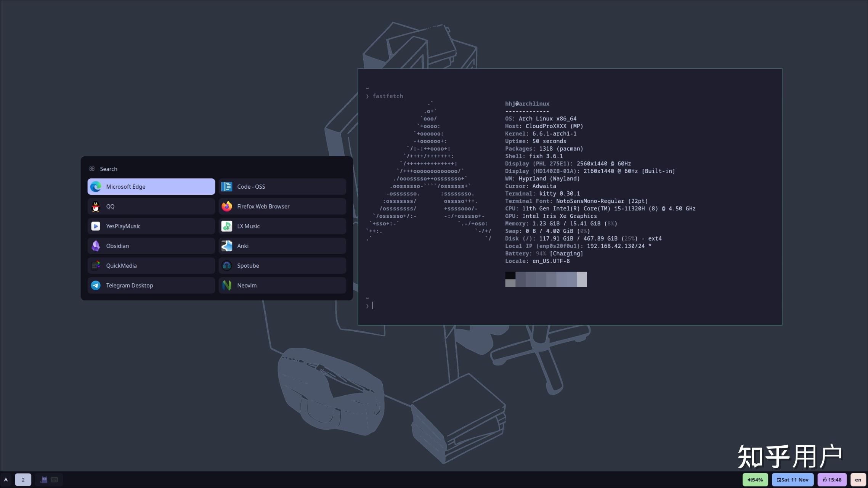This screenshot has width=868, height=488.
Task: Click the kitty cat icon in the taskbar
Action: pos(44,480)
